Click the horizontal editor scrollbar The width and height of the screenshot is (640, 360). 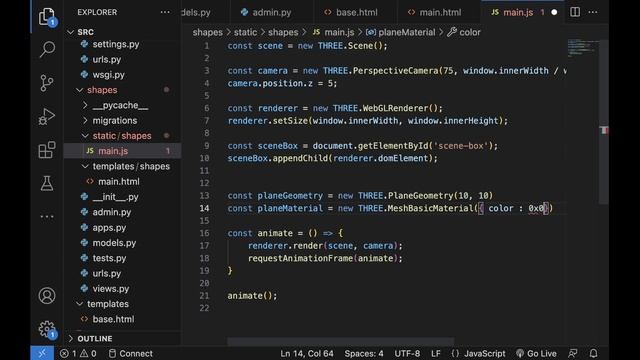tap(340, 341)
